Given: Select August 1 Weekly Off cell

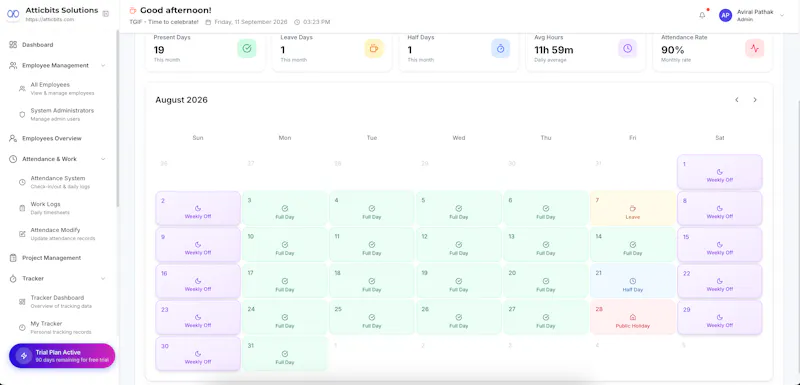Looking at the screenshot, I should (x=720, y=172).
